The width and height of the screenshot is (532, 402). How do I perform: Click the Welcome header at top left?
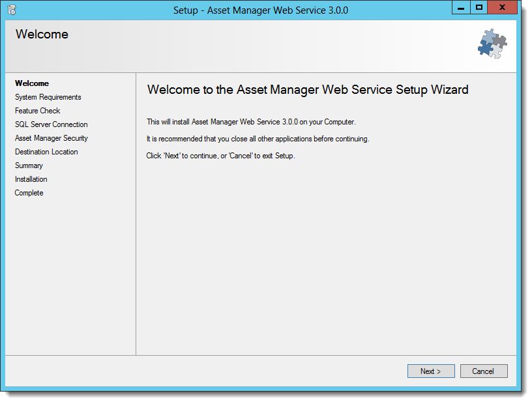[x=42, y=35]
